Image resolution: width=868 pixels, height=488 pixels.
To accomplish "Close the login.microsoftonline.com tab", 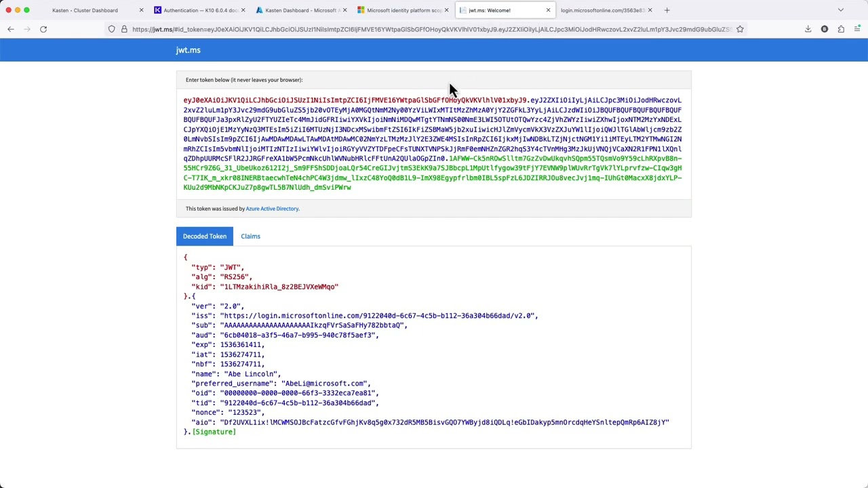I will (650, 10).
